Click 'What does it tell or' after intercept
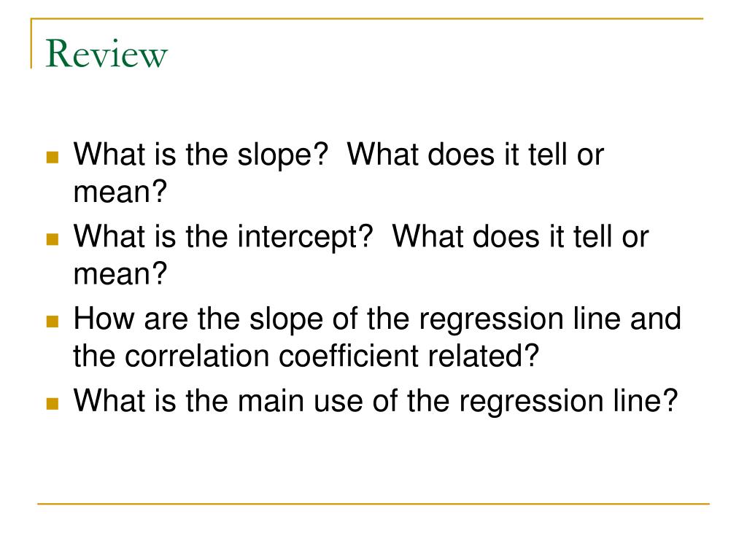Image resolution: width=747 pixels, height=560 pixels. 520,237
